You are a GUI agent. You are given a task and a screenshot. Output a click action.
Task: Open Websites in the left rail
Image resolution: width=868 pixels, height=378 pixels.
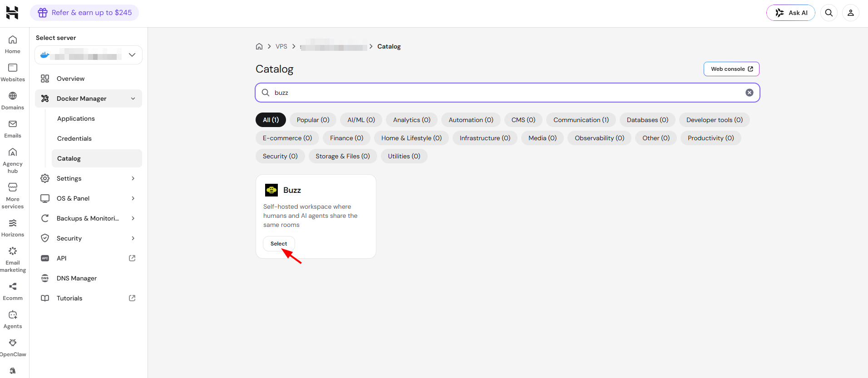(13, 73)
